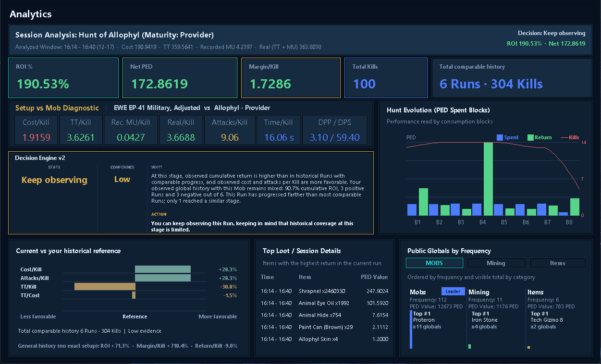
Task: Click the tall green B4 return bar
Action: [x=488, y=179]
